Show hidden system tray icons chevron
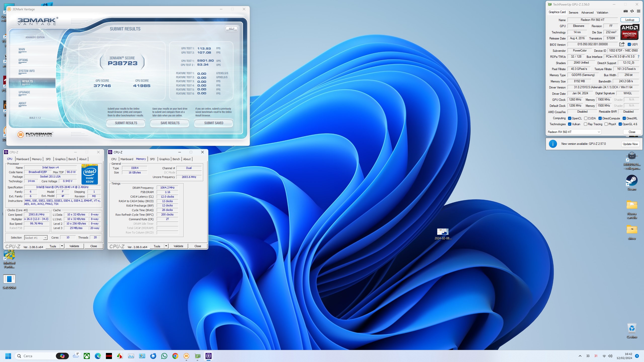This screenshot has height=362, width=644. pos(580,356)
